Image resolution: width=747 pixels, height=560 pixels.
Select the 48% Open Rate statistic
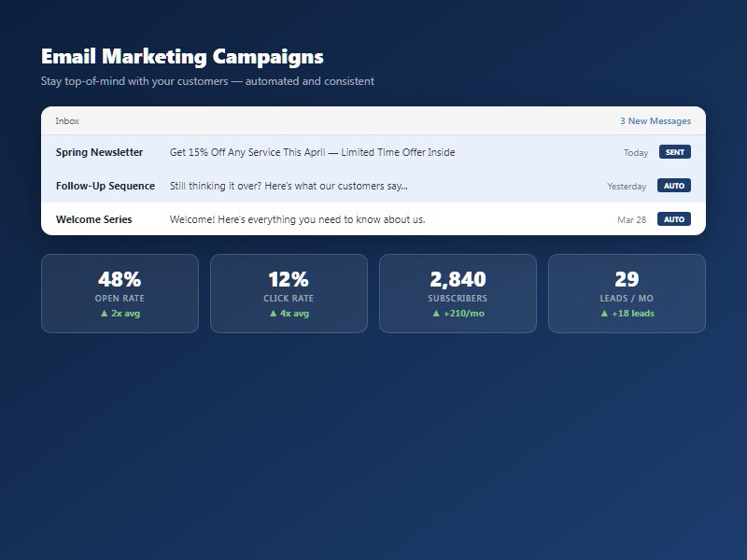[120, 278]
